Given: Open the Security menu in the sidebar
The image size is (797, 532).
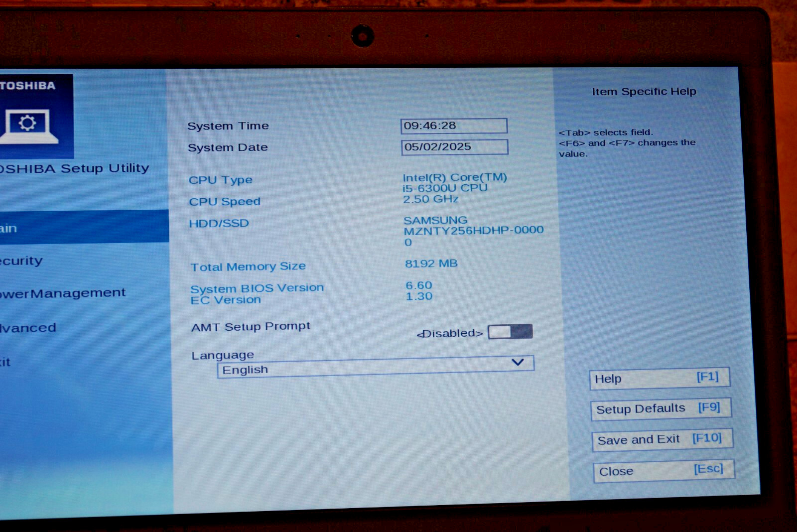Looking at the screenshot, I should [21, 261].
